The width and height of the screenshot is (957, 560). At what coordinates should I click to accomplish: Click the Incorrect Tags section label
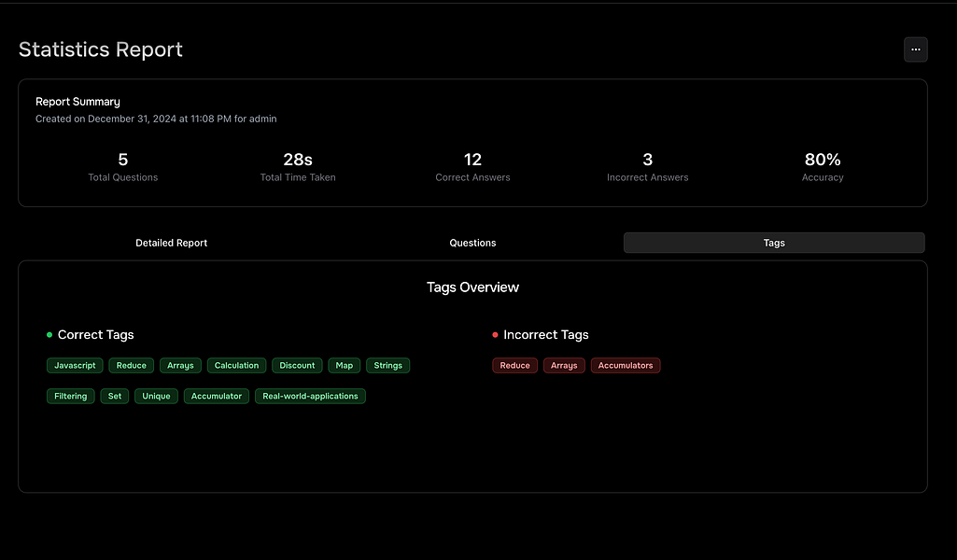(546, 335)
